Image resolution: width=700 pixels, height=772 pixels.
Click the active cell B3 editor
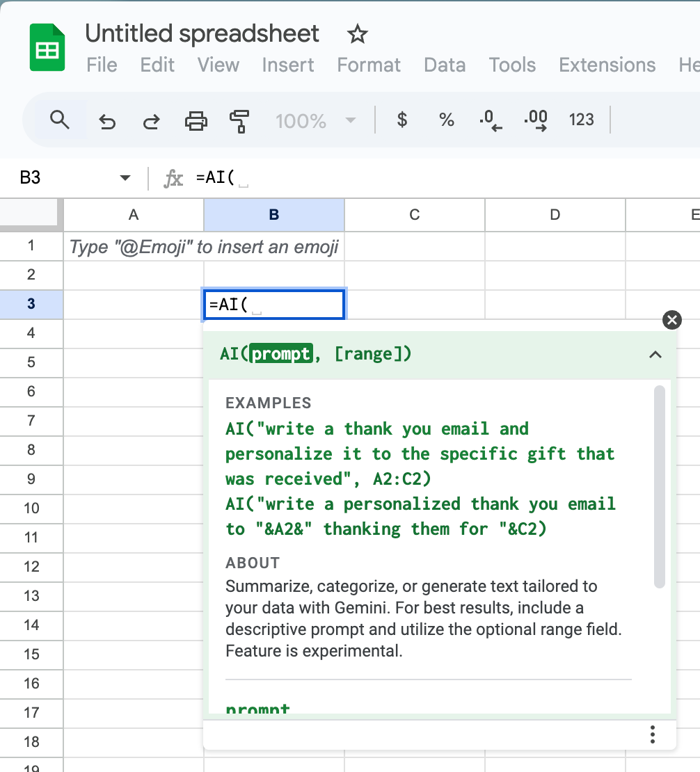tap(274, 304)
